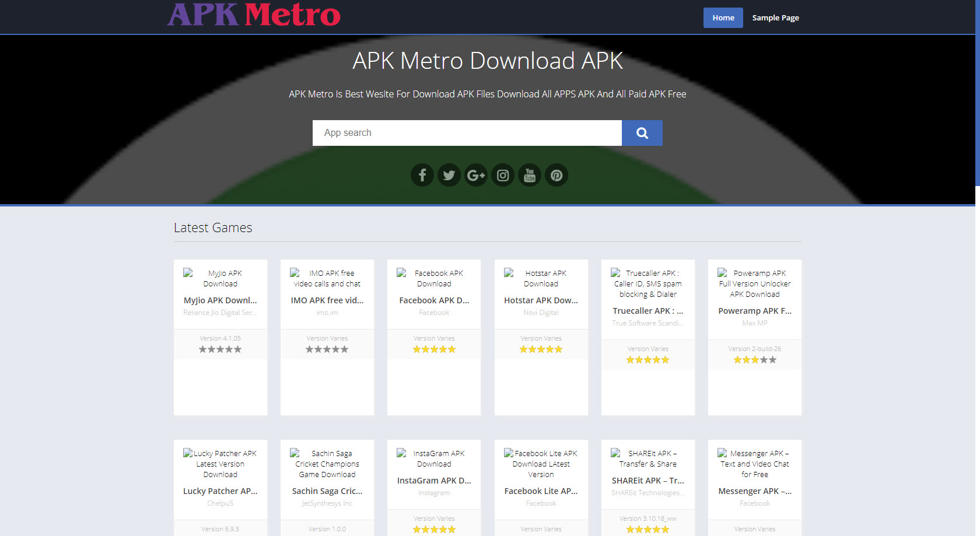
Task: Click inside the App search field
Action: 467,133
